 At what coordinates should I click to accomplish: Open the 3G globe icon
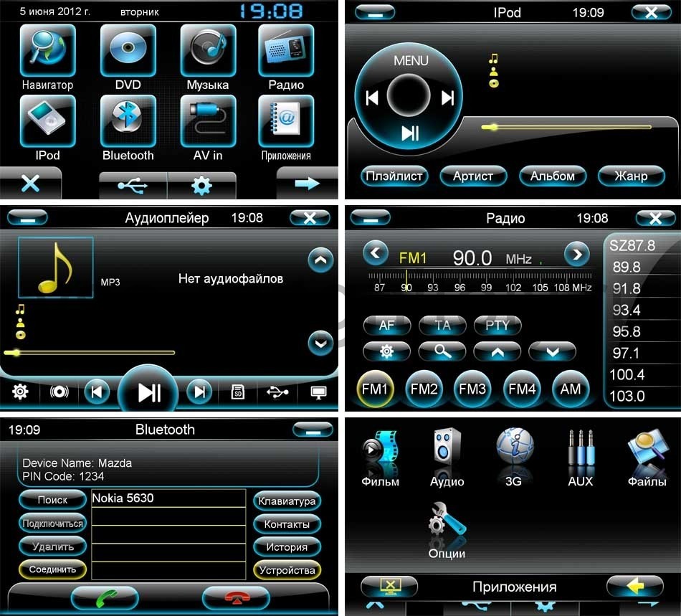tap(514, 450)
